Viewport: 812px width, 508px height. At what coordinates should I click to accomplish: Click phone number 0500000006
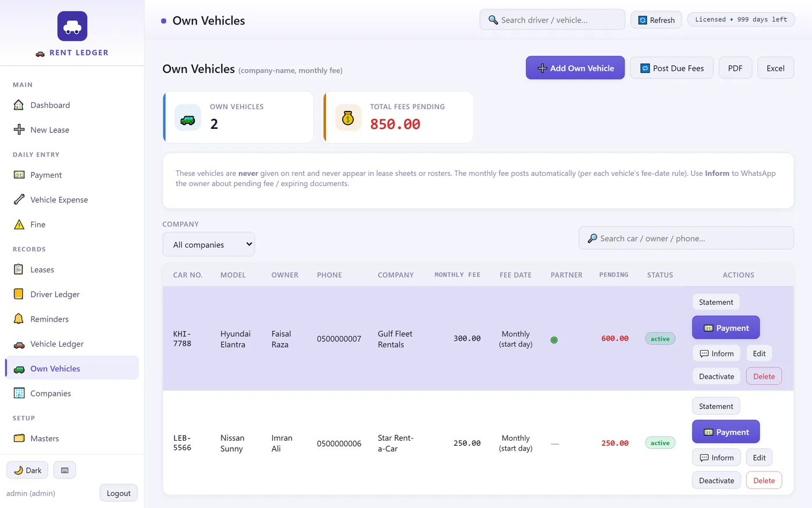(x=339, y=444)
